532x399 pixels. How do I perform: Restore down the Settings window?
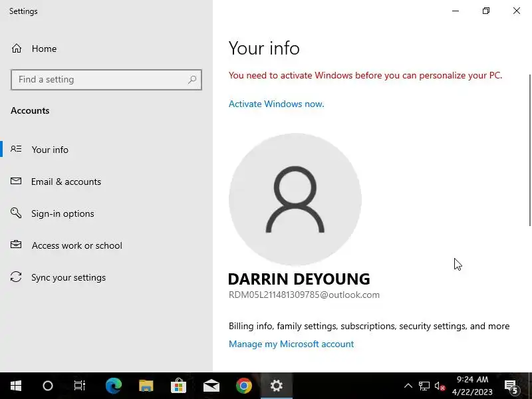(x=486, y=11)
